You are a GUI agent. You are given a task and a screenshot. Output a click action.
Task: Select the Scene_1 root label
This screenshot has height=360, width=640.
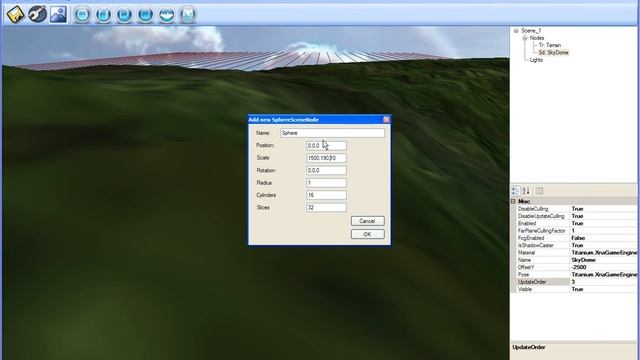pyautogui.click(x=531, y=31)
